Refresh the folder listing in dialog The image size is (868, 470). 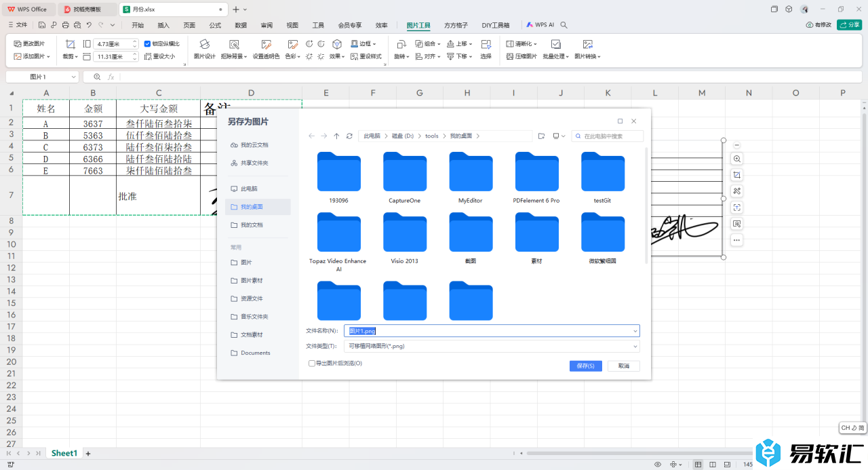tap(349, 136)
